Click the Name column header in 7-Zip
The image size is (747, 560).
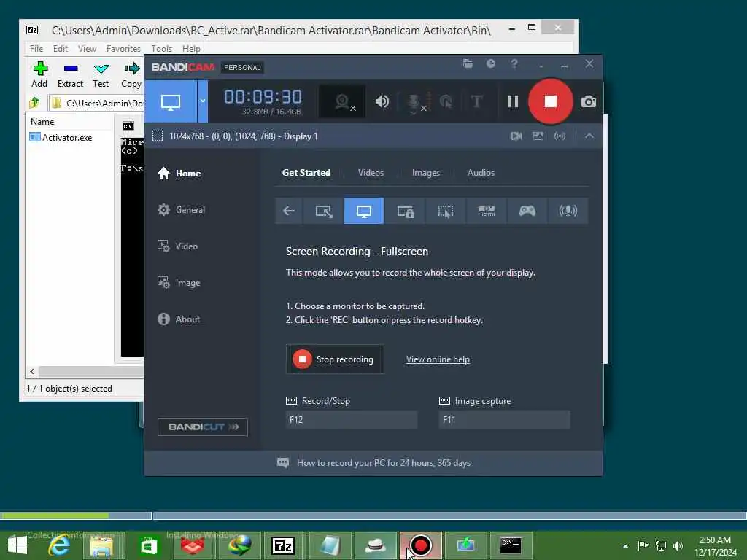point(42,122)
